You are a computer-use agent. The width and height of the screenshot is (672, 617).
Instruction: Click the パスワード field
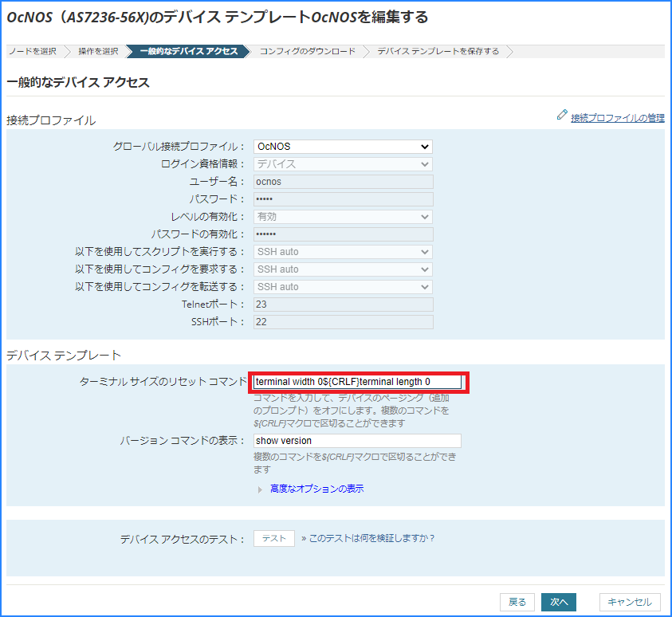344,199
